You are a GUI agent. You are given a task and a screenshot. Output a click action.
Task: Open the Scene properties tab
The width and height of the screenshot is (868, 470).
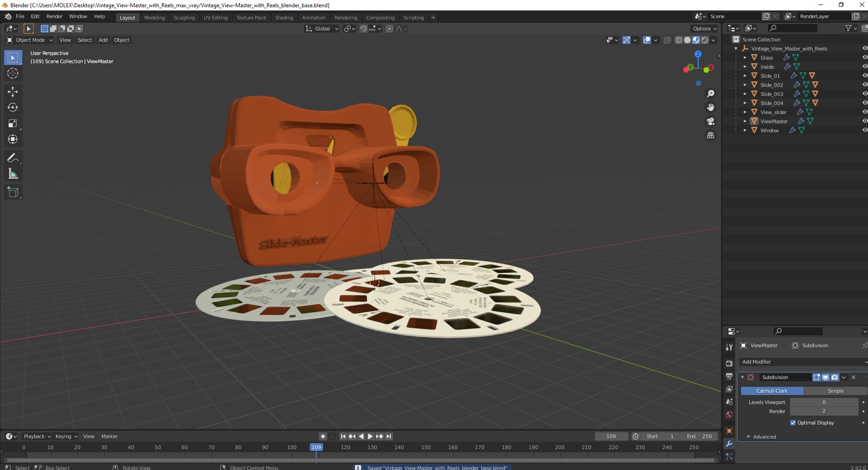pos(729,402)
